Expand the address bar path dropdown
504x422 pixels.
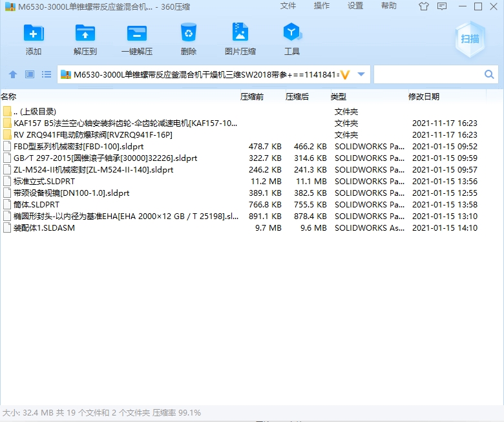pos(361,74)
